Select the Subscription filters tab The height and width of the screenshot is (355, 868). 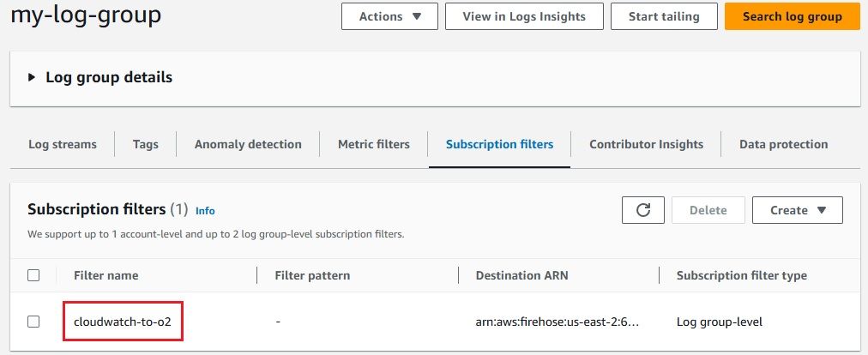pos(499,144)
